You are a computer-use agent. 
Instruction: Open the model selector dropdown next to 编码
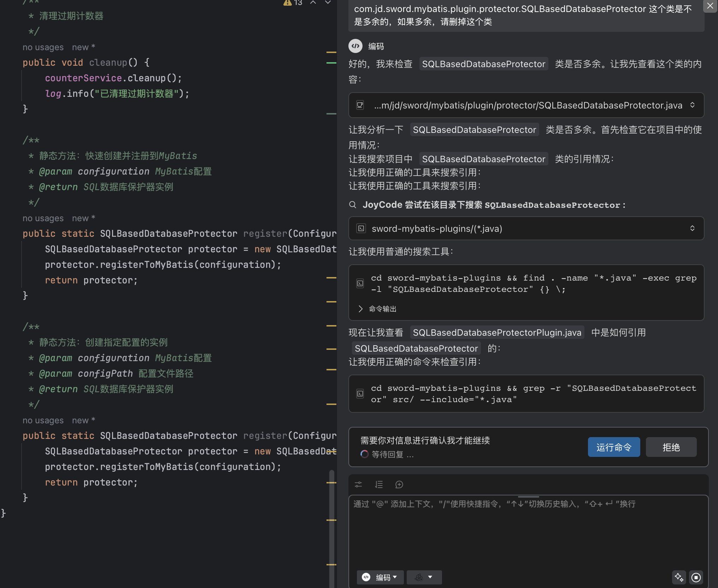tap(424, 577)
